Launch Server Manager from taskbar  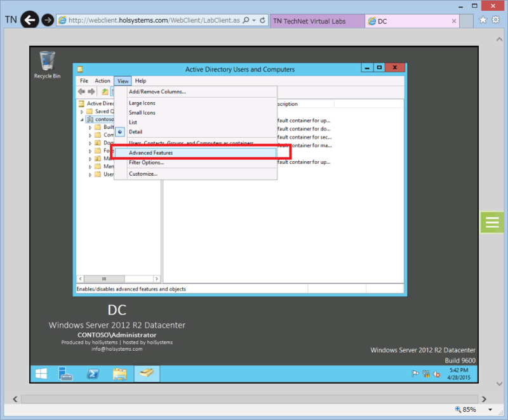(x=65, y=374)
